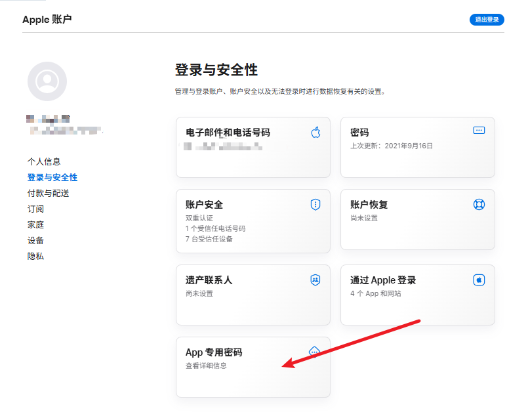
Task: Click the lifebuoy icon on 账户恢复 card
Action: pos(479,205)
